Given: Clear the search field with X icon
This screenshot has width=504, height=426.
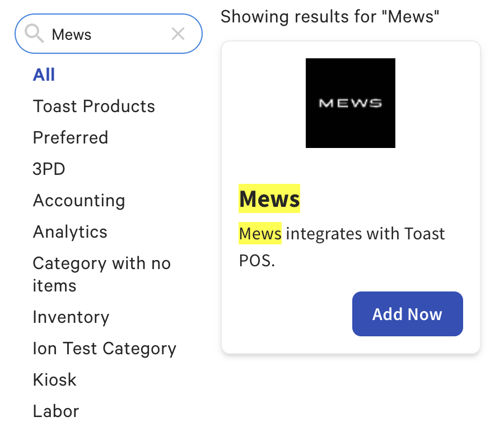Looking at the screenshot, I should [x=178, y=34].
